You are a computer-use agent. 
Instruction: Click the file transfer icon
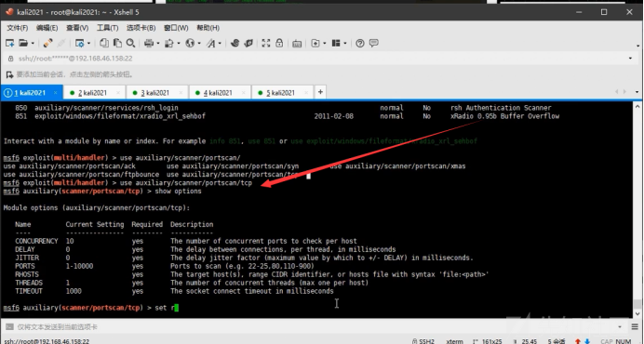pyautogui.click(x=169, y=43)
